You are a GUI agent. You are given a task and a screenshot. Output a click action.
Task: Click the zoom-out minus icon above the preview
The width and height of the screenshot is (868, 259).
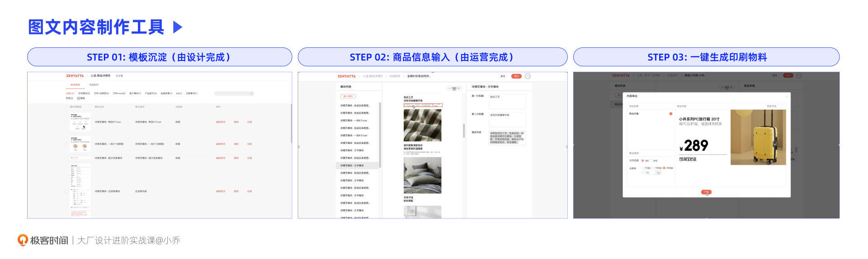click(449, 88)
